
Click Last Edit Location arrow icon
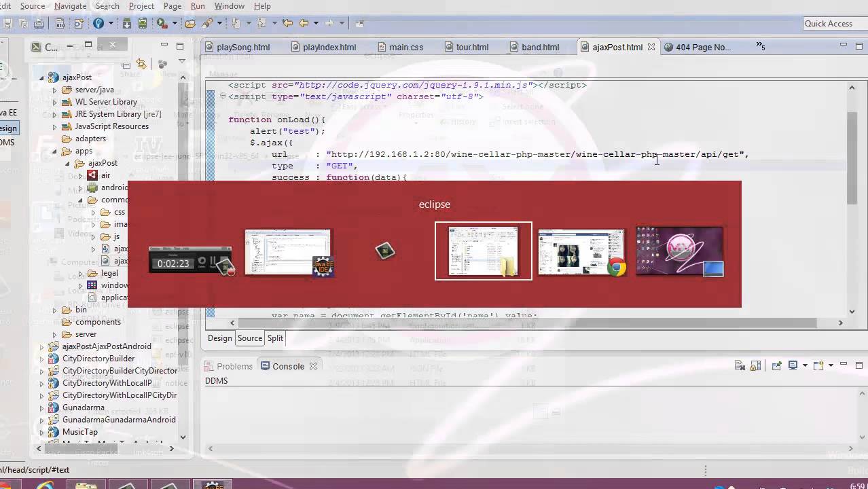287,24
